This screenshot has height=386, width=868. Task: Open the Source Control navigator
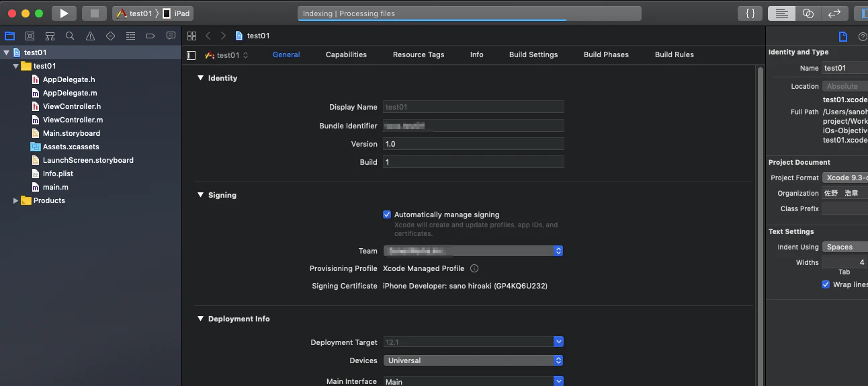pos(30,36)
